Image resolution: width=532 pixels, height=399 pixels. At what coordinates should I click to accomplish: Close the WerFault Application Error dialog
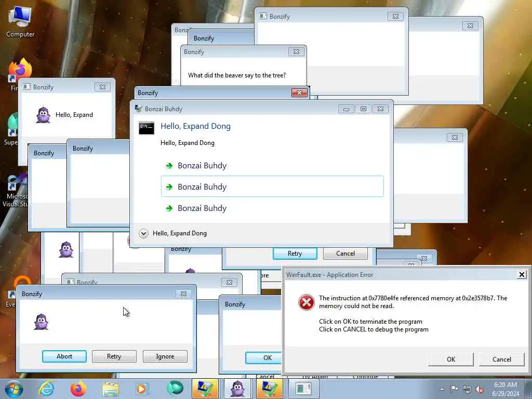coord(522,274)
